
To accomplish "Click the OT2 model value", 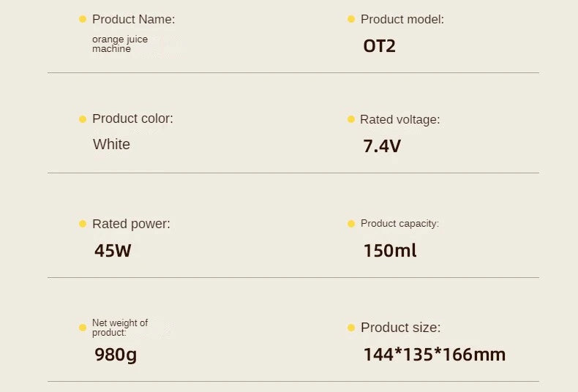I will pos(379,46).
